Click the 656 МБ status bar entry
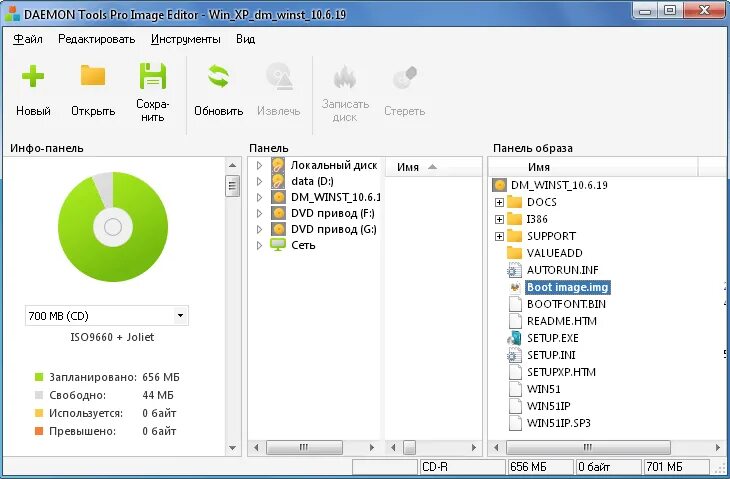Image resolution: width=730 pixels, height=479 pixels. 540,466
